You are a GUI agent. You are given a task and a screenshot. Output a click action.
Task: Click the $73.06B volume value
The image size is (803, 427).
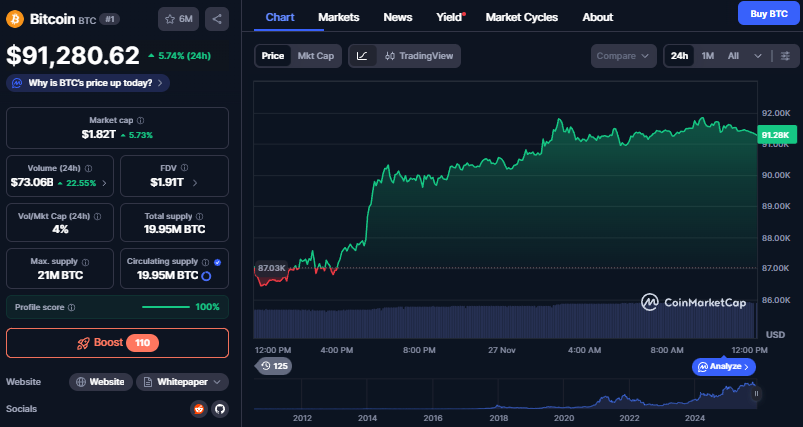(32, 183)
